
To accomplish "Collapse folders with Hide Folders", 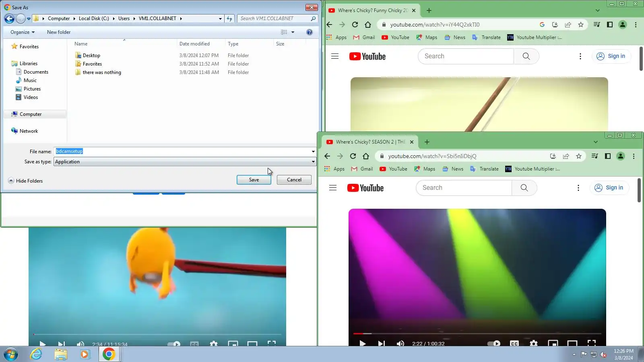I will [26, 181].
